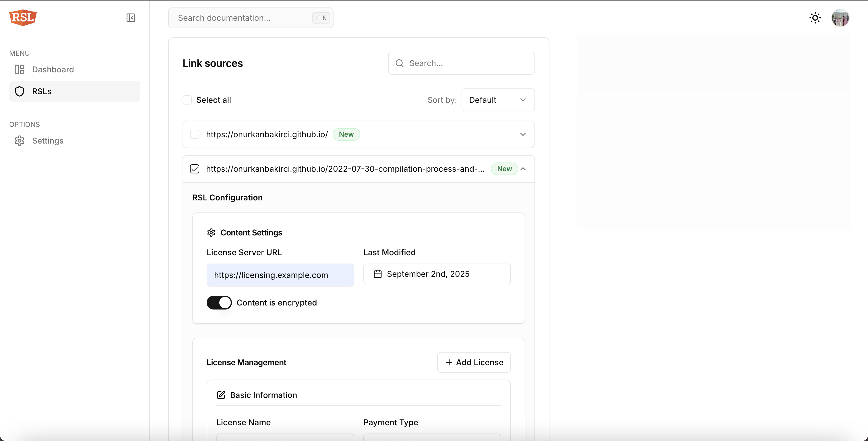868x441 pixels.
Task: Click the https://onurkanbakirci.github.io/ link text
Action: click(x=267, y=135)
